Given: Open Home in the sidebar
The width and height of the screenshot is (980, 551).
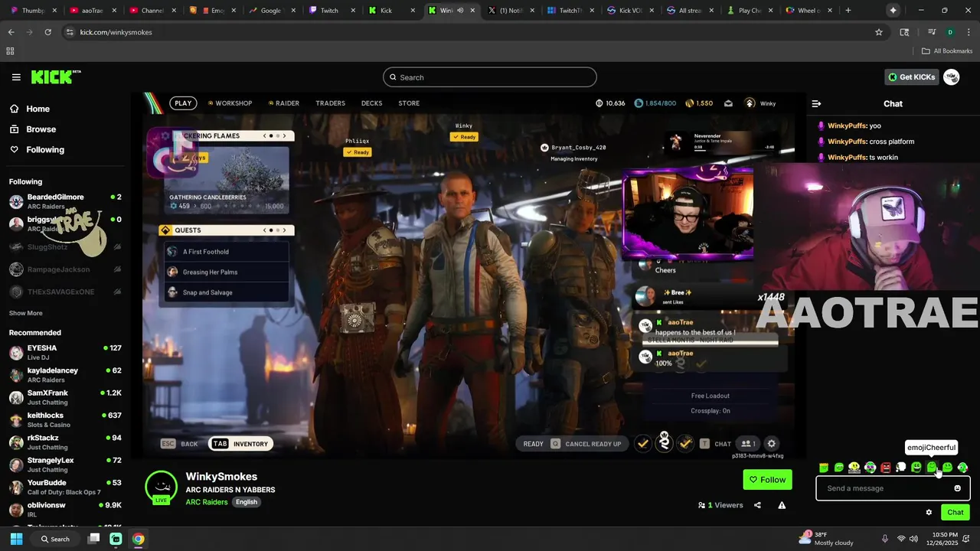Looking at the screenshot, I should pos(38,109).
